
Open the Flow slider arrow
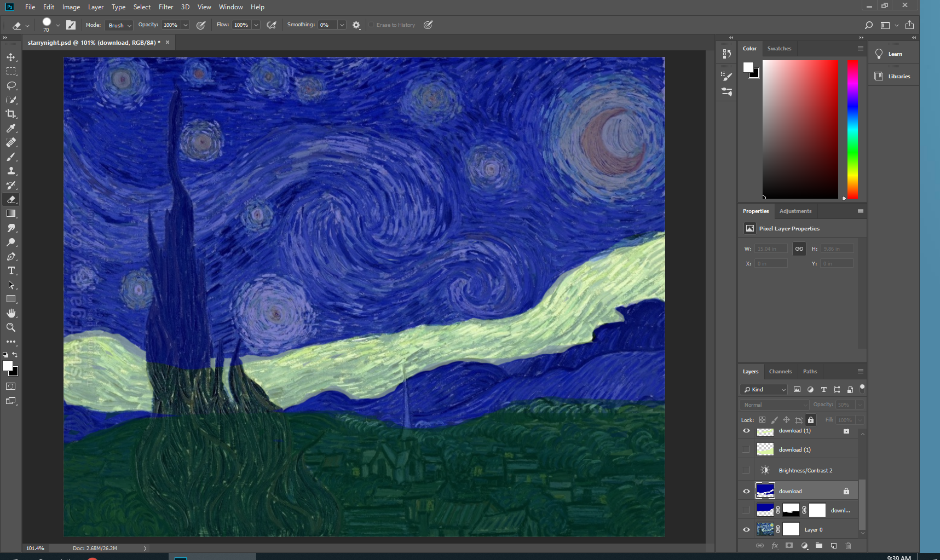pyautogui.click(x=256, y=25)
